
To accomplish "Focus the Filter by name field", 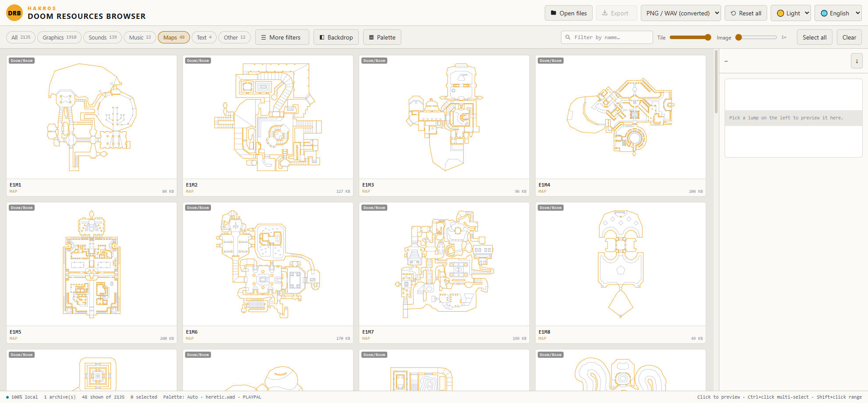I will pyautogui.click(x=607, y=37).
